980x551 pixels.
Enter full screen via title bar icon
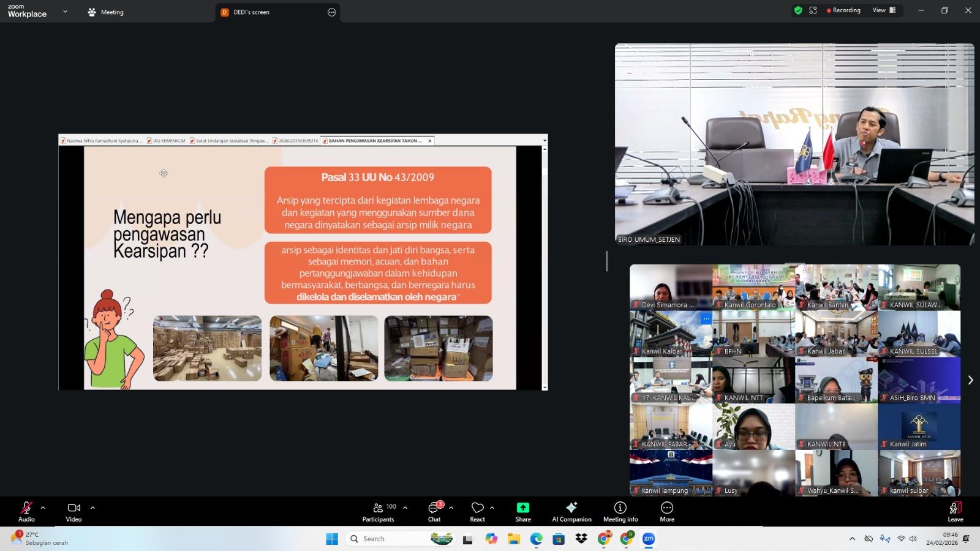[x=813, y=10]
